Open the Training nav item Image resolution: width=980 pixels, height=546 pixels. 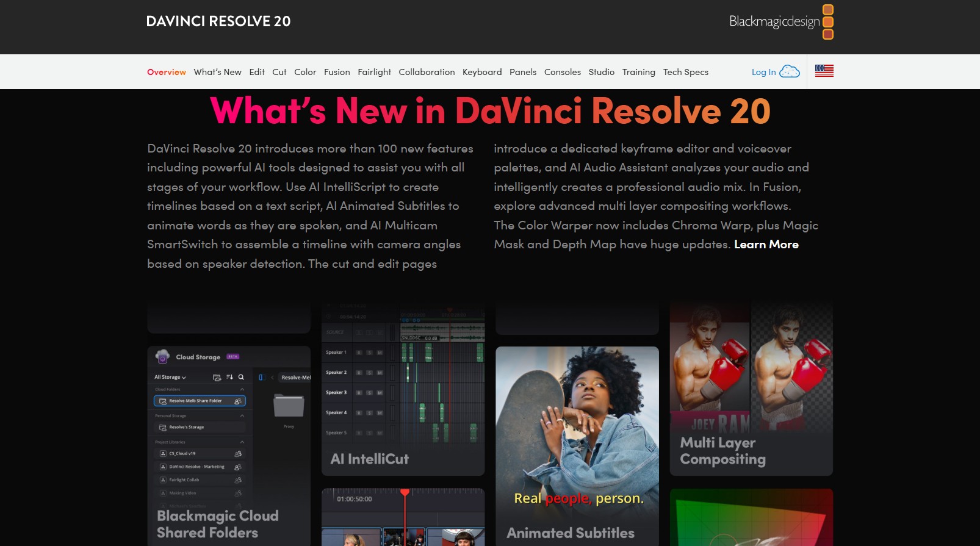tap(639, 72)
